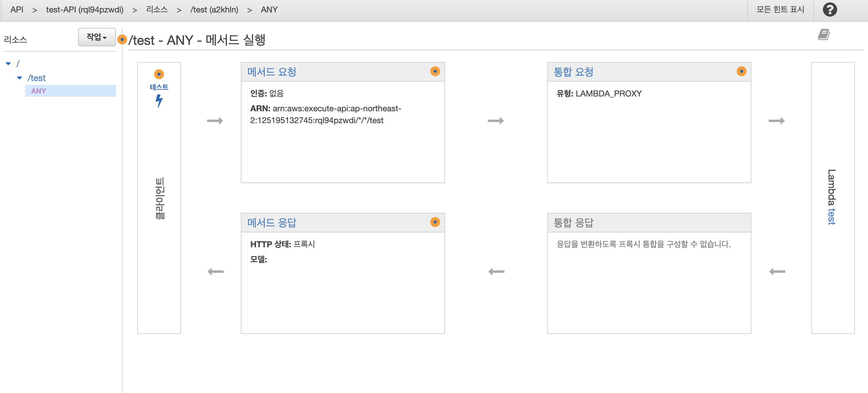
Task: Go to 리소스 breadcrumb item
Action: (157, 10)
